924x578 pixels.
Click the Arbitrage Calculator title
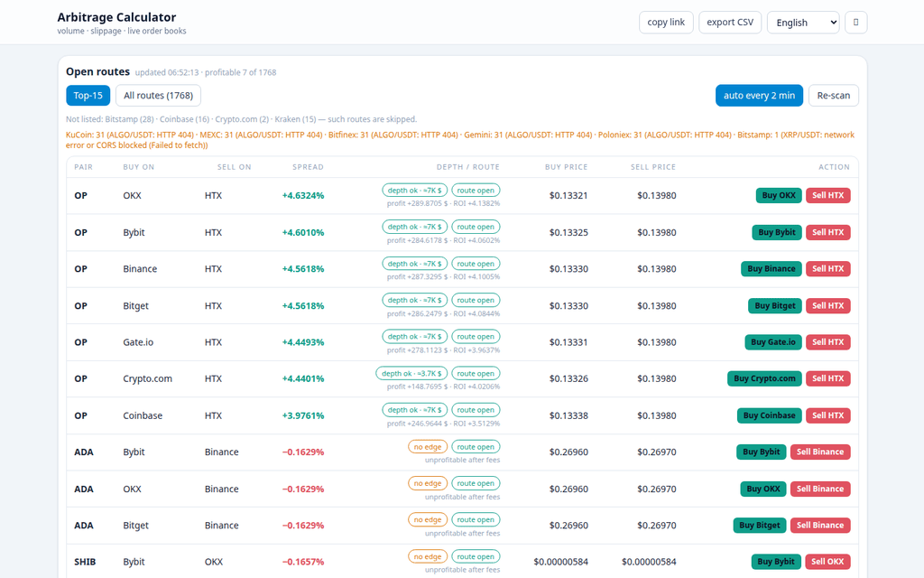point(116,17)
